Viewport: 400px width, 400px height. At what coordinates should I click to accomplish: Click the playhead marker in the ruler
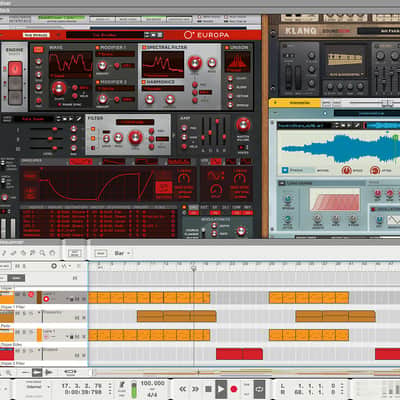(x=193, y=268)
